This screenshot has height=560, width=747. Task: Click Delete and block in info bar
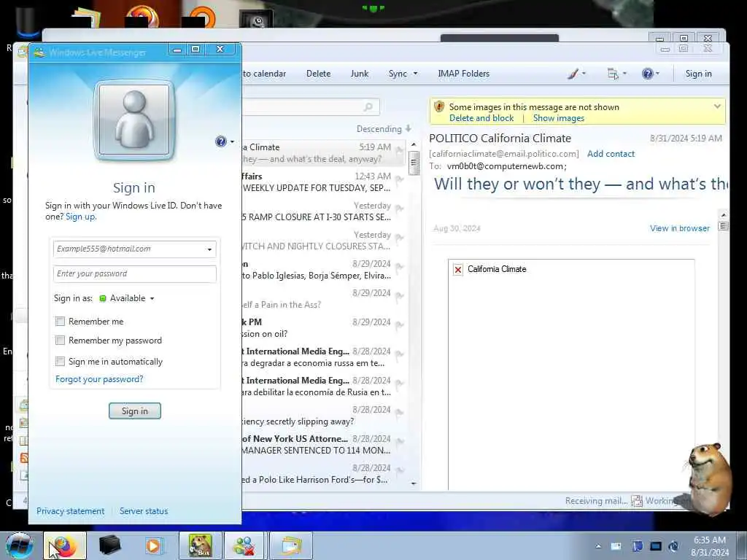click(481, 118)
